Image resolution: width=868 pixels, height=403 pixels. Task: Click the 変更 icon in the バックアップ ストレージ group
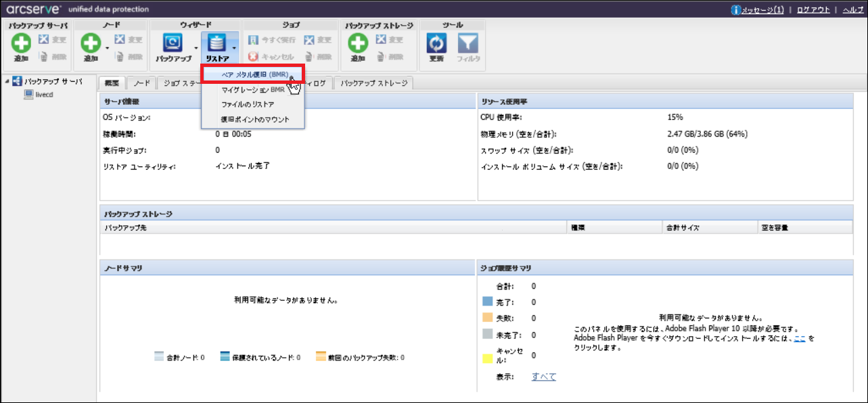click(x=381, y=40)
